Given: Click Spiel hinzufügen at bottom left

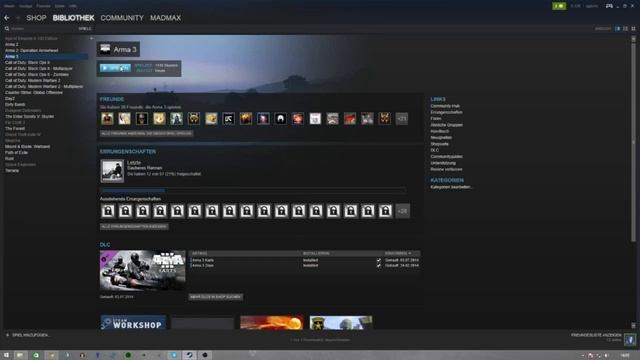Looking at the screenshot, I should coord(30,335).
